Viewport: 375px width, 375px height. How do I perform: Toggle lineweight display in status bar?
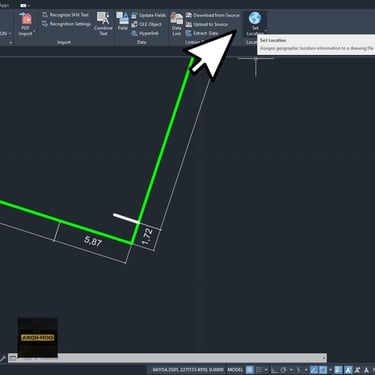click(x=338, y=370)
